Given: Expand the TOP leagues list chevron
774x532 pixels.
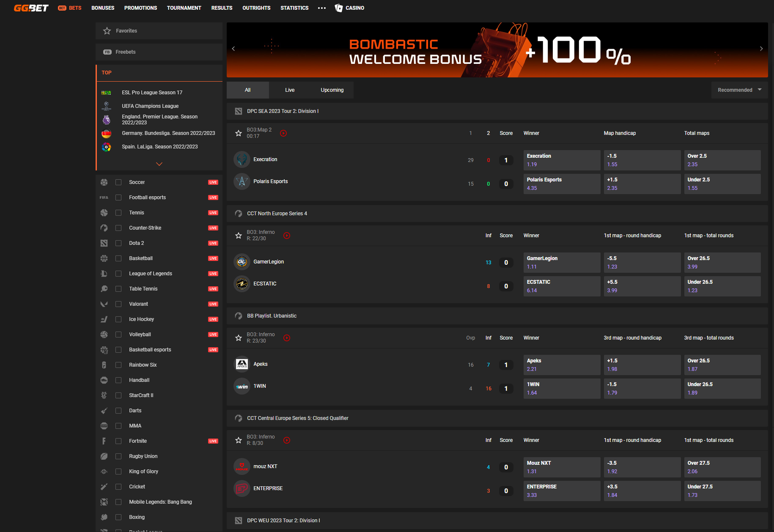Looking at the screenshot, I should [x=159, y=164].
